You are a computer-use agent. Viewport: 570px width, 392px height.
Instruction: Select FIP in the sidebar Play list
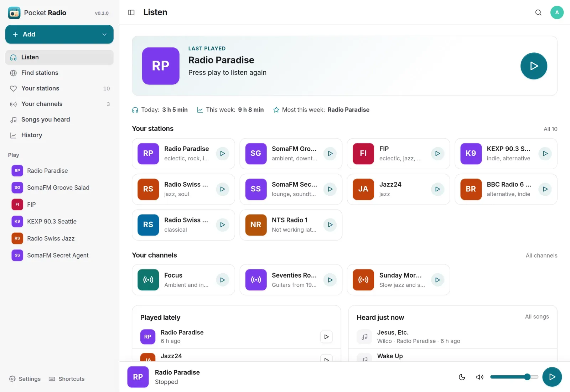click(59, 205)
